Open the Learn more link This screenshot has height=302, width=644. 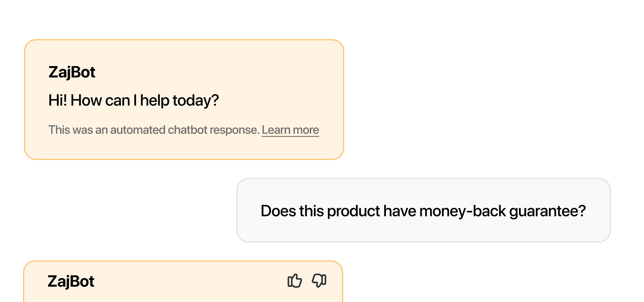pos(290,130)
